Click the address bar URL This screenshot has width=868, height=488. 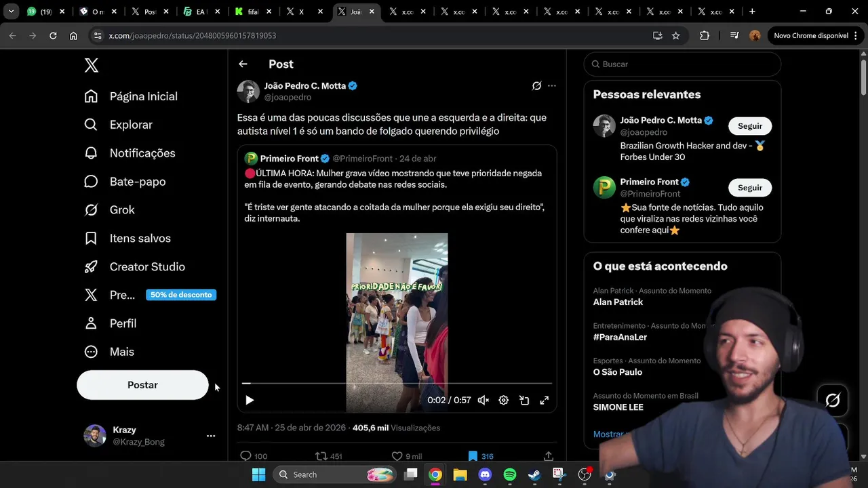[193, 36]
